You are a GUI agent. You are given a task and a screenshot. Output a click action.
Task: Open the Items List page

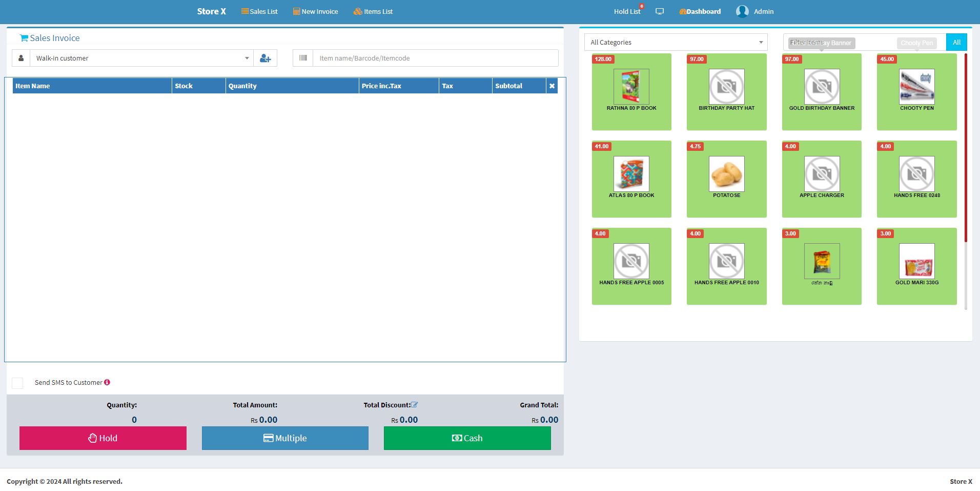373,12
